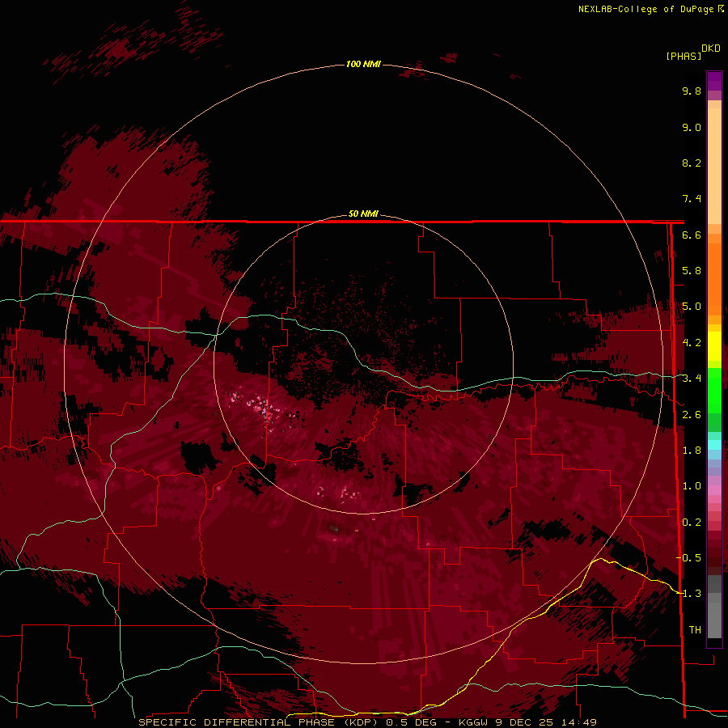Click the 3.4 value on color scale
The width and height of the screenshot is (728, 728).
tap(692, 379)
